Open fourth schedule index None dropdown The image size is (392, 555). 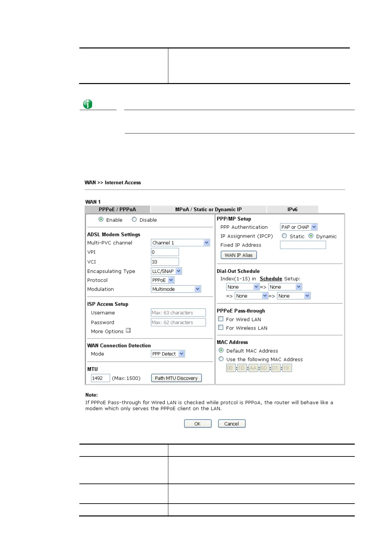tap(294, 296)
